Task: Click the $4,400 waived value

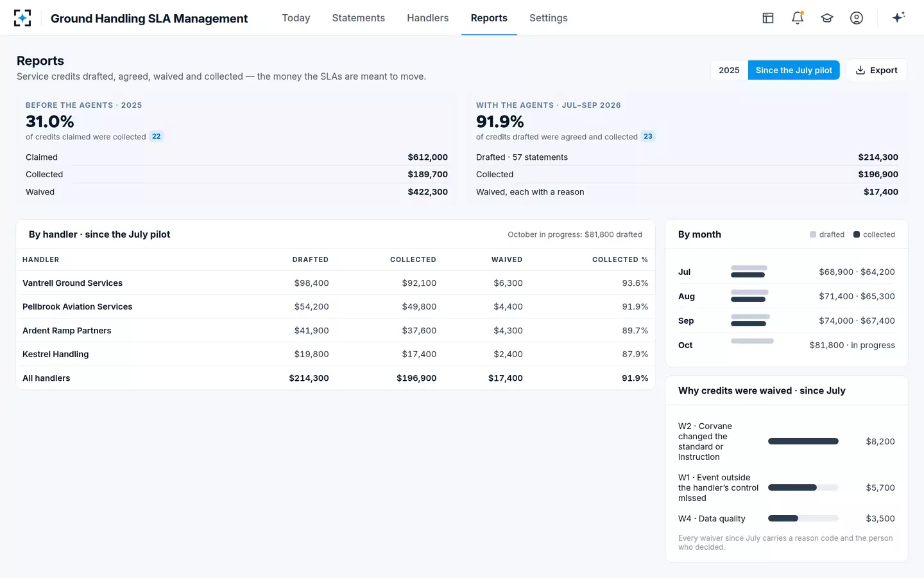Action: point(508,307)
